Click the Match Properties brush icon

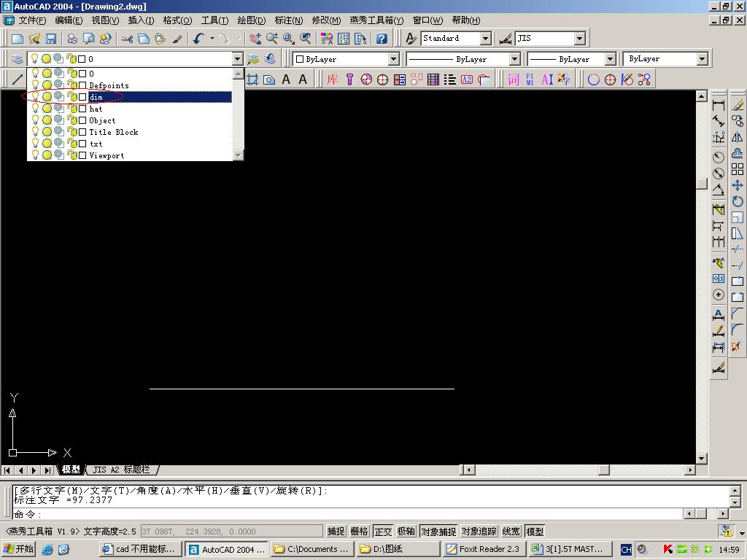pyautogui.click(x=177, y=39)
